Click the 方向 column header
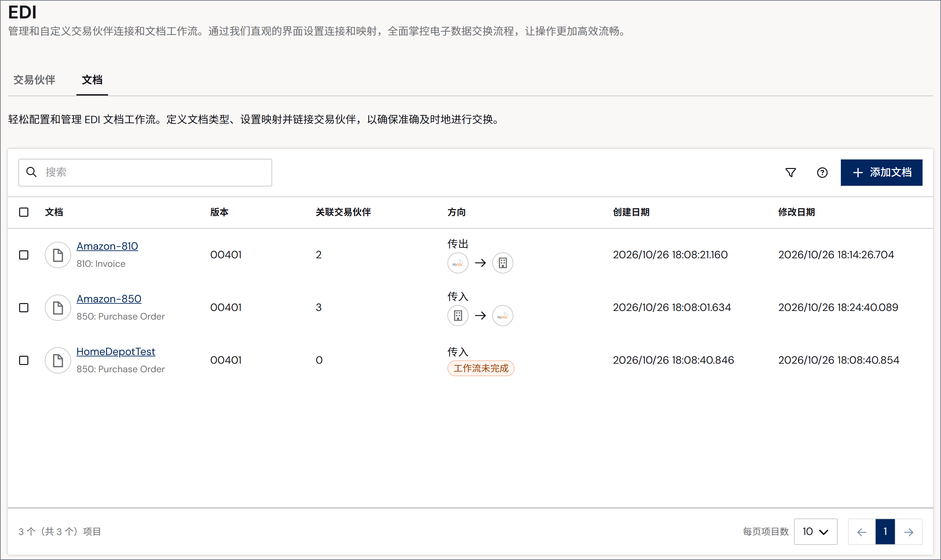The width and height of the screenshot is (941, 560). [457, 212]
